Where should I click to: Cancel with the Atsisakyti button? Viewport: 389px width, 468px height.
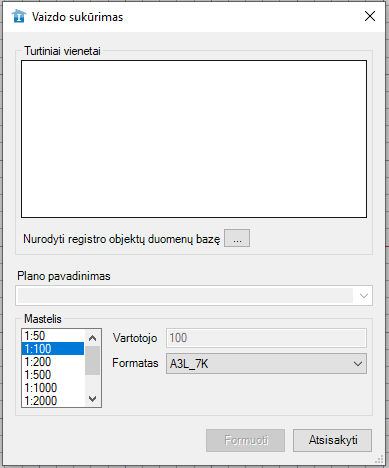coord(332,440)
